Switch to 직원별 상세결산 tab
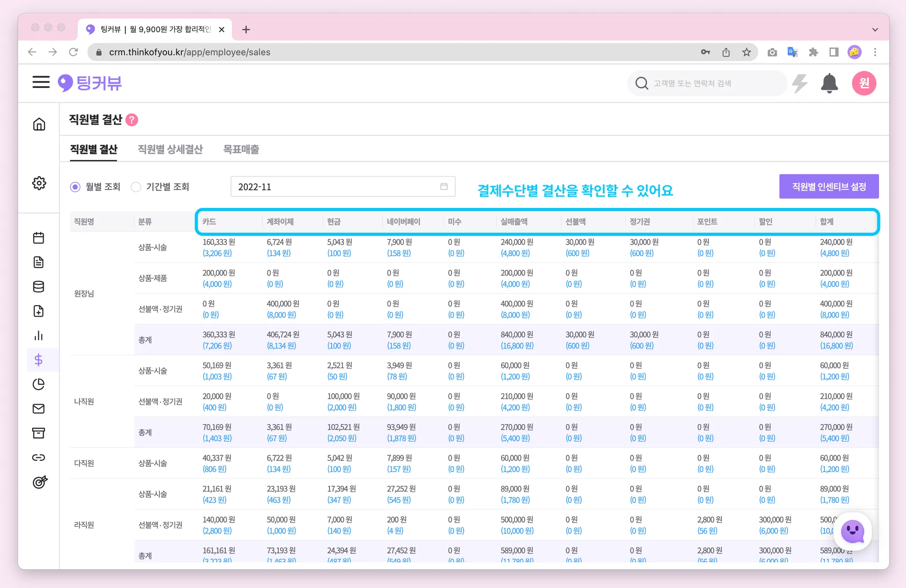 pyautogui.click(x=170, y=149)
